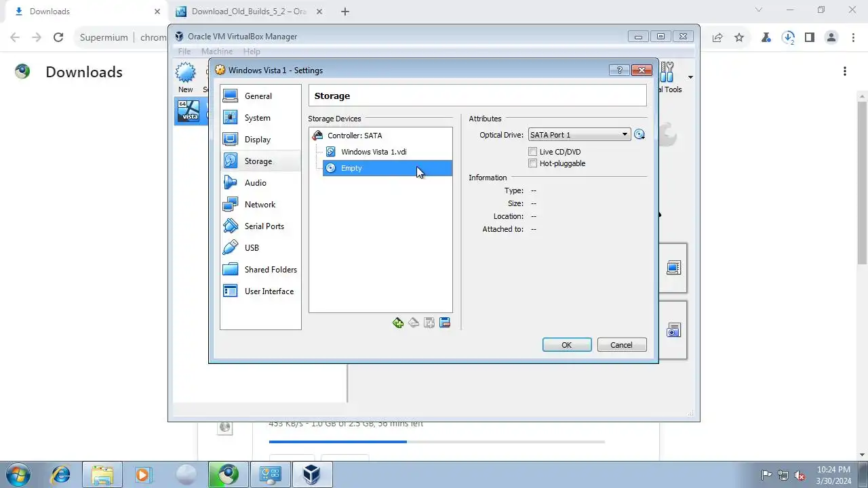Switch to VirtualBox in the taskbar
This screenshot has width=868, height=488.
[312, 474]
